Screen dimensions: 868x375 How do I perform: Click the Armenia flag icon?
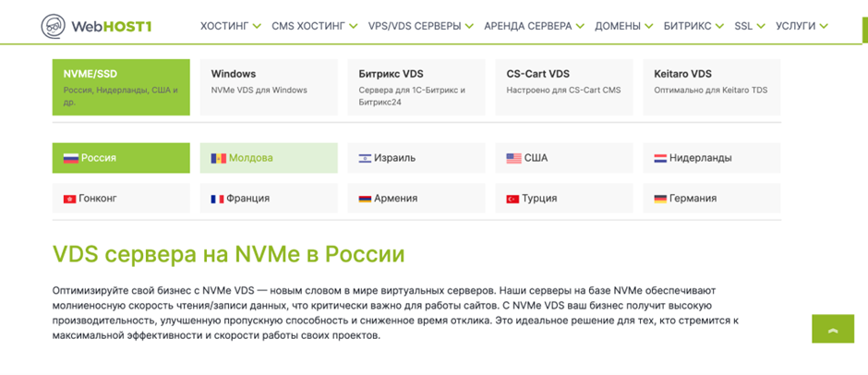tap(365, 199)
